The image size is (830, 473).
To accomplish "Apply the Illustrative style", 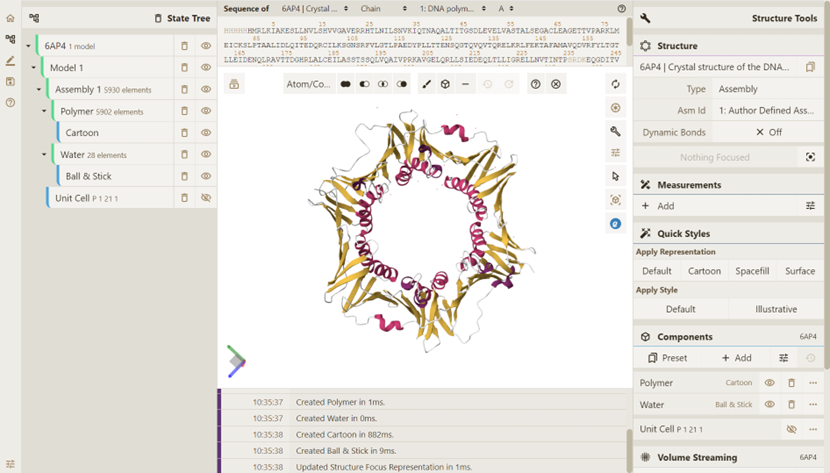I will coord(776,309).
